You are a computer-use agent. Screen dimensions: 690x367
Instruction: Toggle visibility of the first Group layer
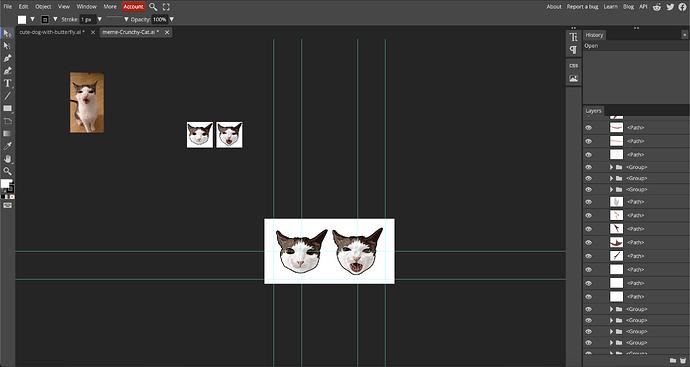coord(588,167)
